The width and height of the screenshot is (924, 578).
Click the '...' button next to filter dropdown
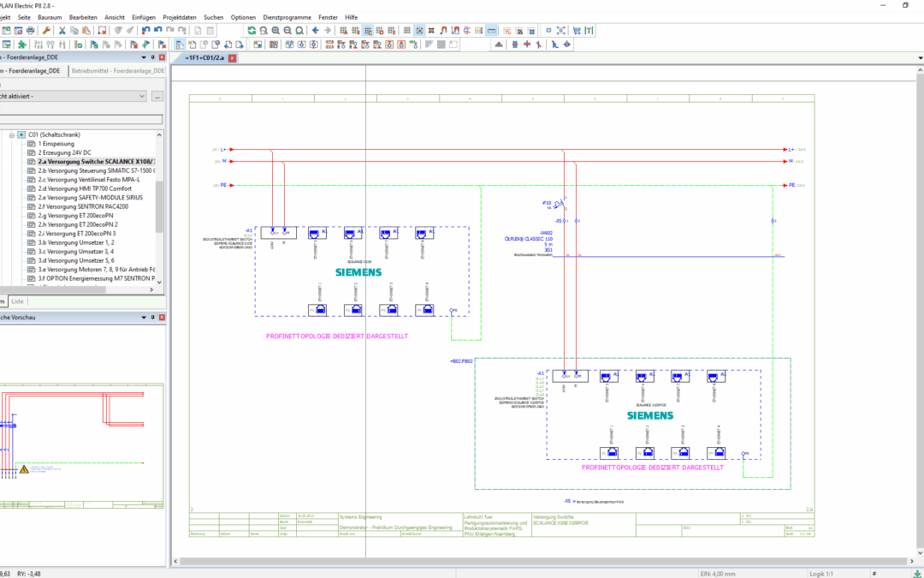pos(157,96)
